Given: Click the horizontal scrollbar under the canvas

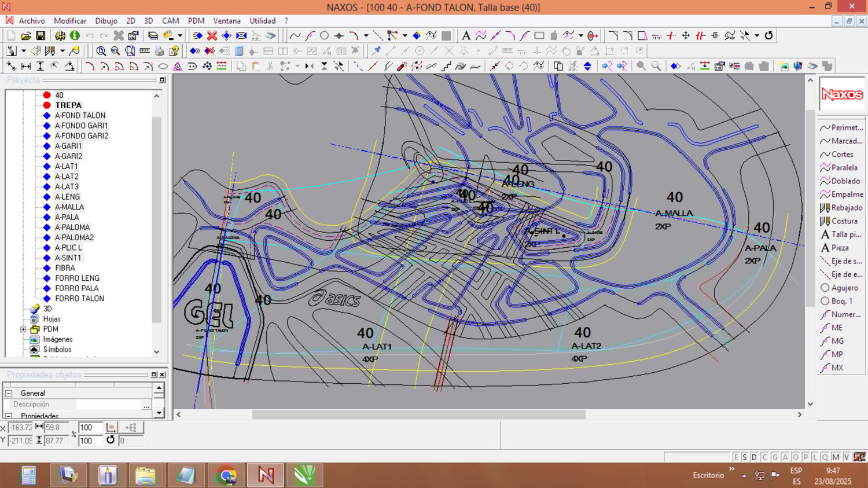Looking at the screenshot, I should [x=418, y=414].
